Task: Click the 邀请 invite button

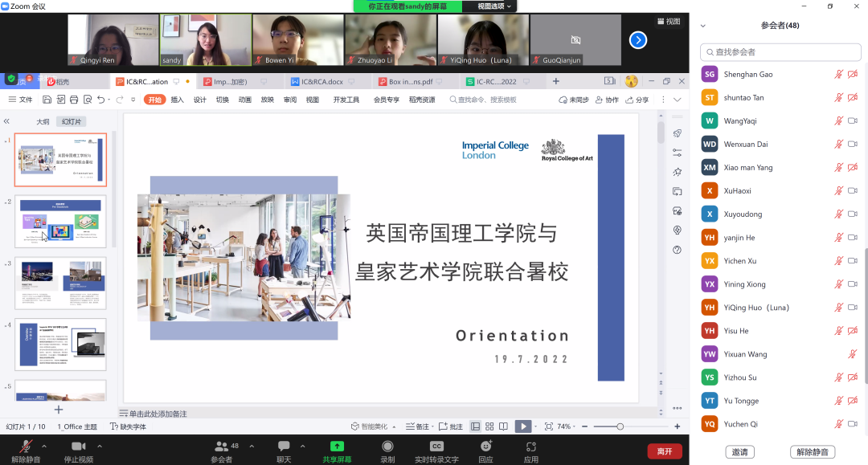Action: [739, 451]
